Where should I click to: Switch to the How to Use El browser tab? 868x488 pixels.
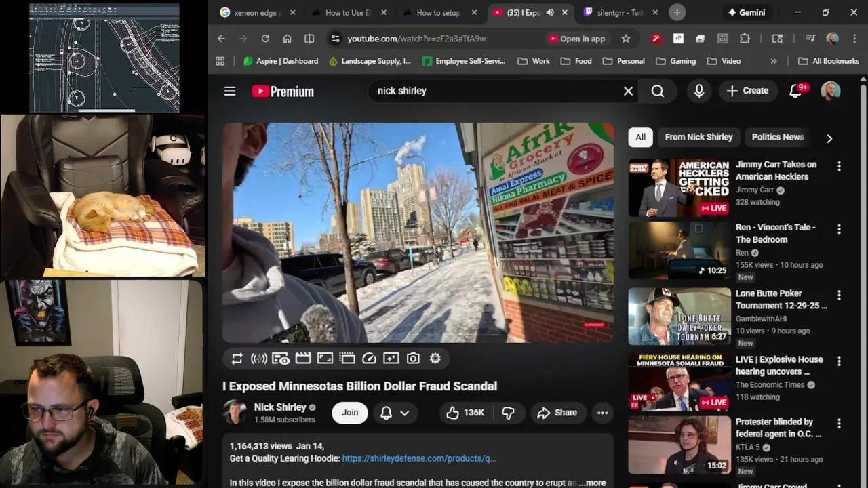349,12
